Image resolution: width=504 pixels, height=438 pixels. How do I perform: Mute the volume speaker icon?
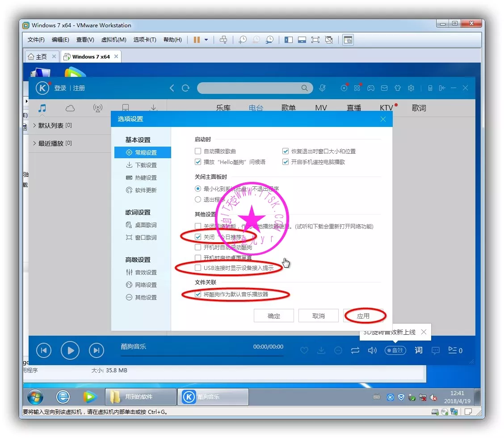372,351
